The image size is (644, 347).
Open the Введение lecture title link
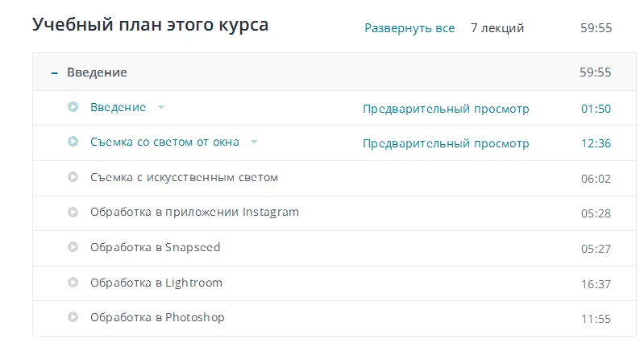(118, 107)
